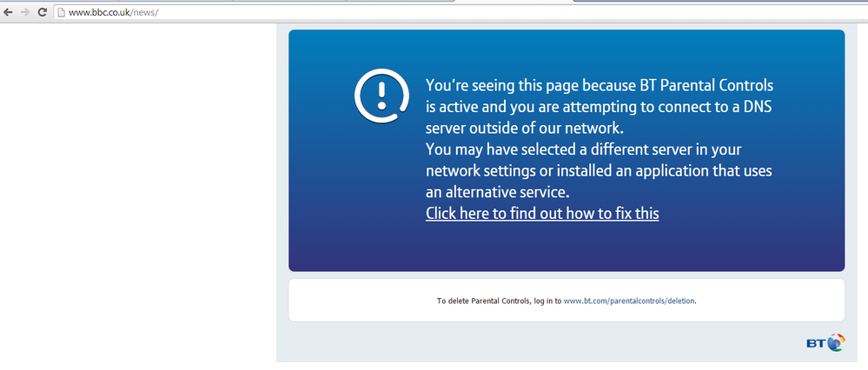Click the page icon in address bar
This screenshot has height=370, width=868.
[x=62, y=13]
